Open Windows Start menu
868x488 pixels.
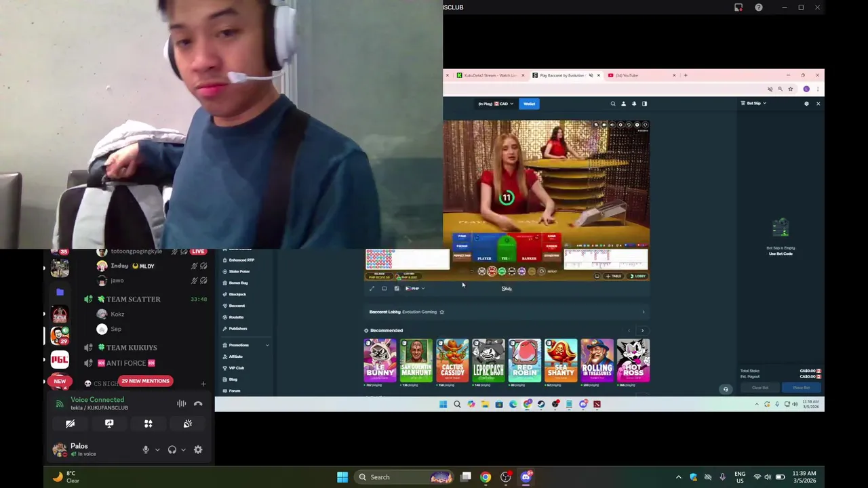(x=342, y=477)
